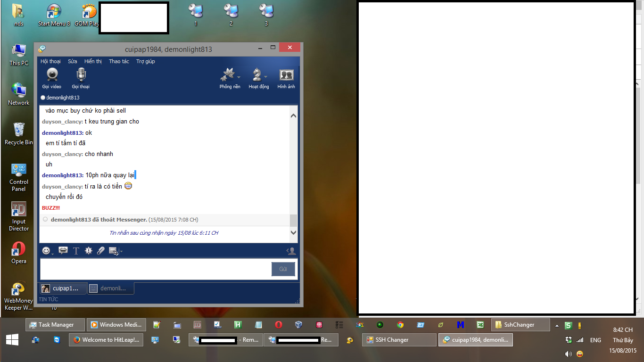
Task: Select the desktop shortcut labeled 1
Action: tap(196, 15)
